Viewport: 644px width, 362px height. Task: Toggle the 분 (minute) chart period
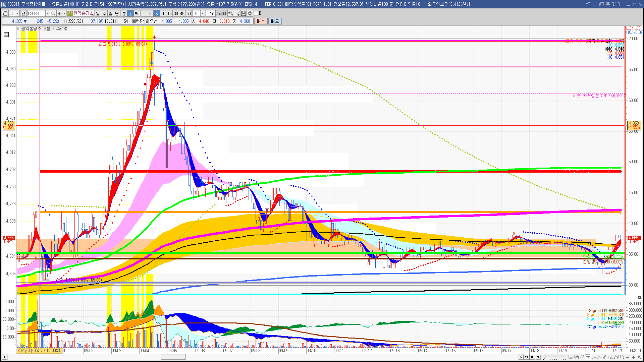(x=124, y=13)
